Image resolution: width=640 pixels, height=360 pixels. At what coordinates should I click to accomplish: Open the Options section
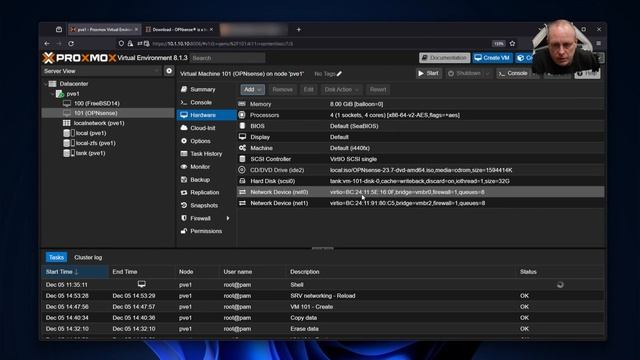click(x=206, y=141)
